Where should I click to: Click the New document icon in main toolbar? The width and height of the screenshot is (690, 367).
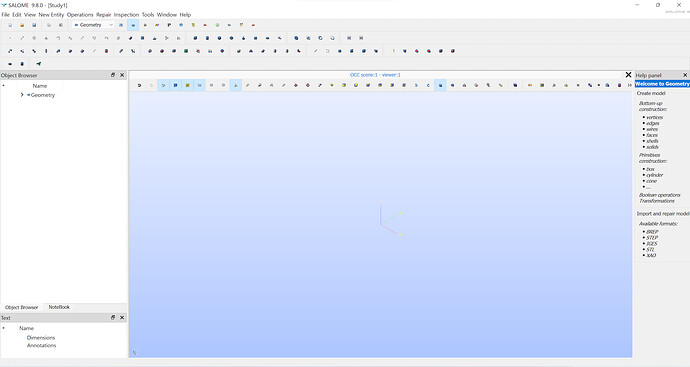pyautogui.click(x=10, y=25)
